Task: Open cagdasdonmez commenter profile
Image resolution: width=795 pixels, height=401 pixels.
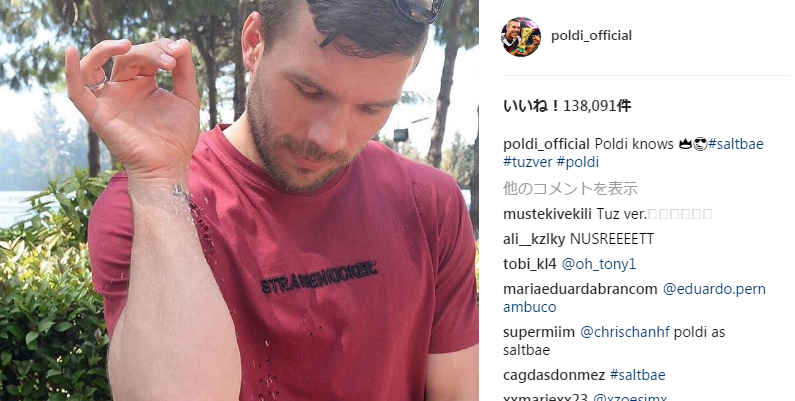Action: (x=554, y=375)
